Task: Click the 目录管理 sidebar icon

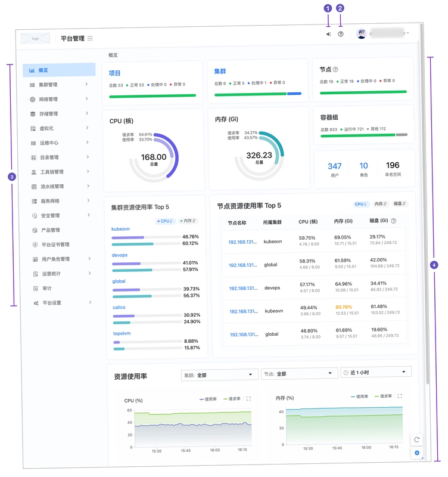Action: 34,157
